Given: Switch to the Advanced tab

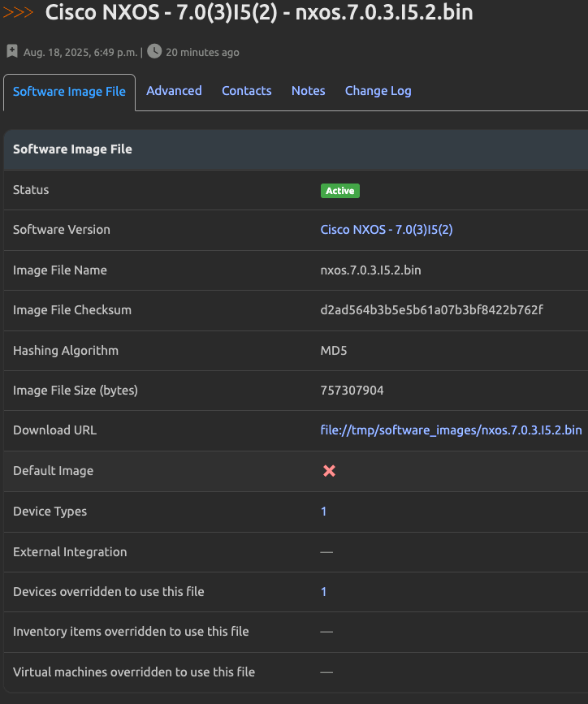Looking at the screenshot, I should (x=174, y=91).
